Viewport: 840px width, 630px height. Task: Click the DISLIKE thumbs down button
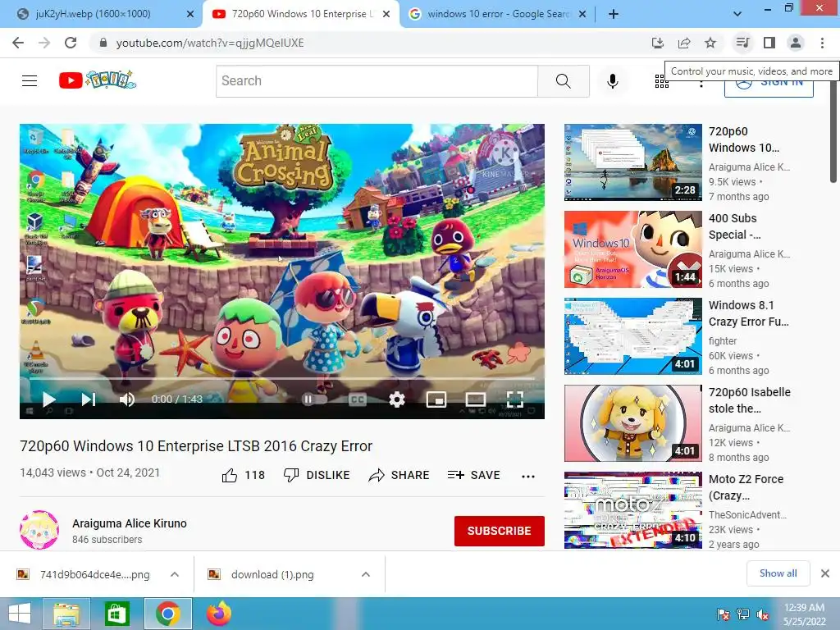point(317,475)
